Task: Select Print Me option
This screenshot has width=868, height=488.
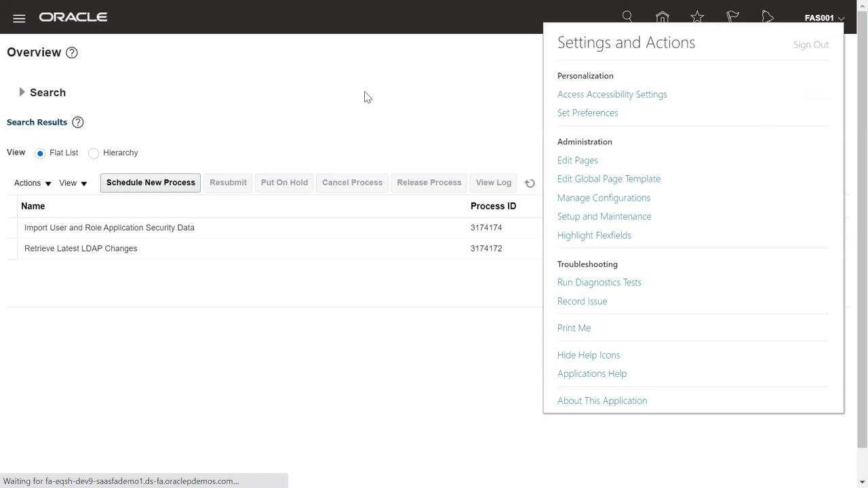Action: pos(574,328)
